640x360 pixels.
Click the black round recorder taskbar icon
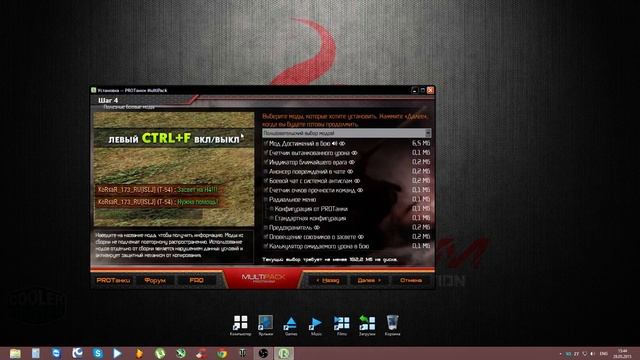click(263, 353)
